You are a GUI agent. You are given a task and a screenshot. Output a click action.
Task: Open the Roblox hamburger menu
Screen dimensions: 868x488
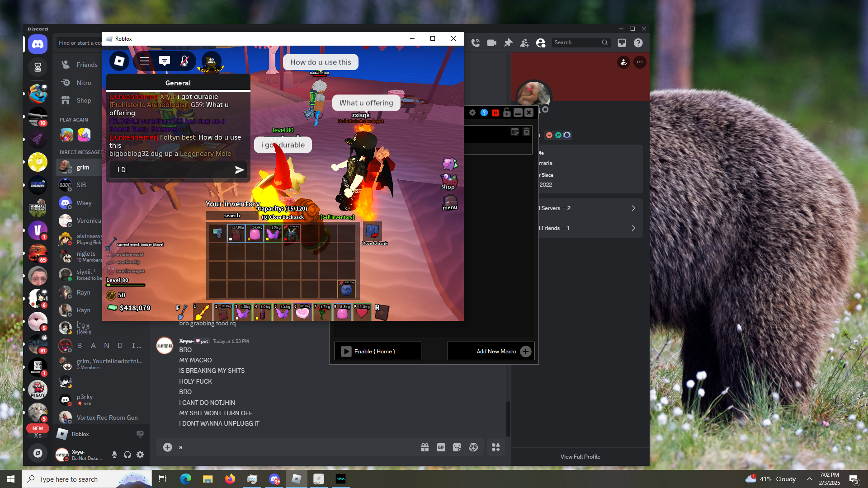[145, 61]
